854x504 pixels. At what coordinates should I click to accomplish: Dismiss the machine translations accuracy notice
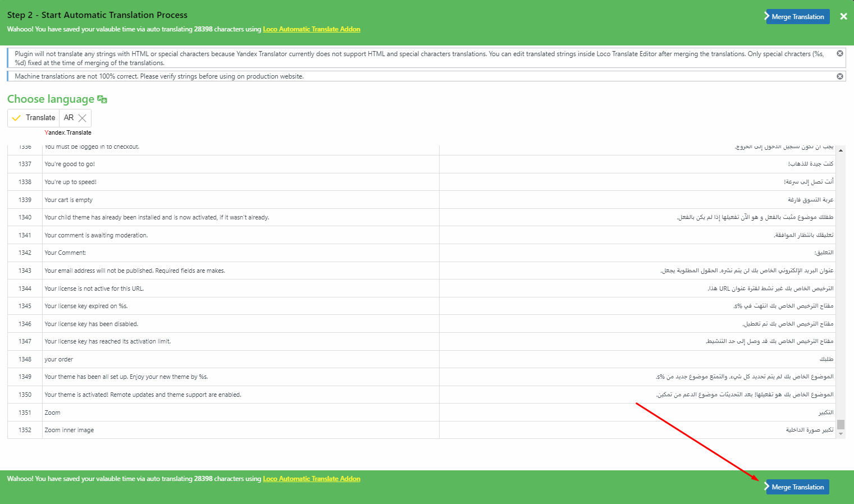click(x=840, y=76)
